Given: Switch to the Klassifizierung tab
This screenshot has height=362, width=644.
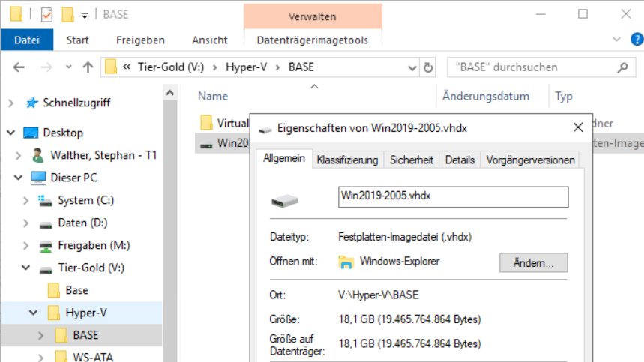Looking at the screenshot, I should coord(347,160).
